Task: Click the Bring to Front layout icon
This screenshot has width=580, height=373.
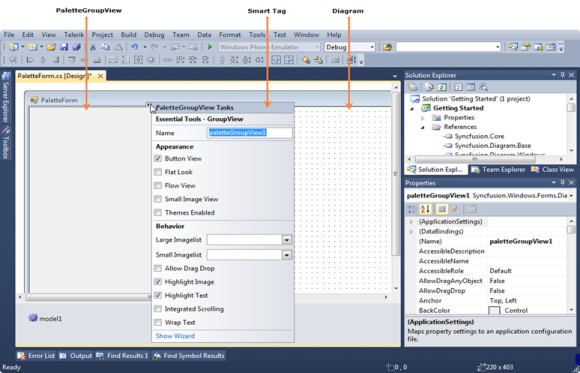Action: (305, 60)
